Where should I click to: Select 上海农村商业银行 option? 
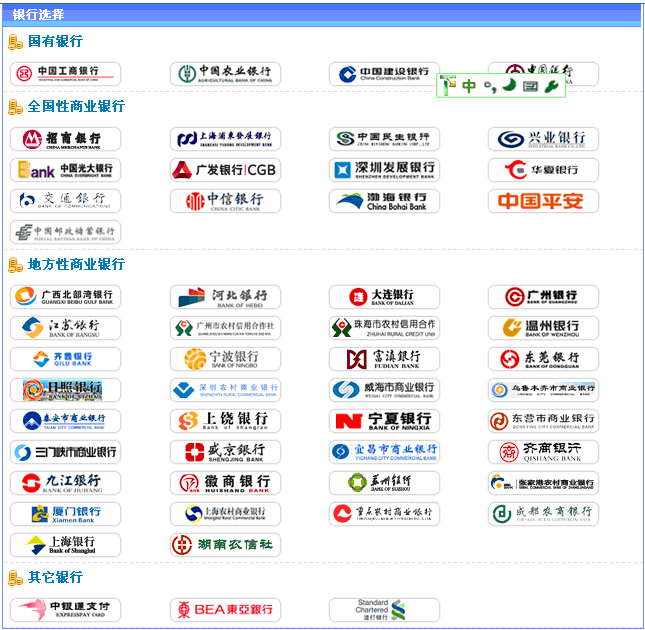[x=225, y=514]
